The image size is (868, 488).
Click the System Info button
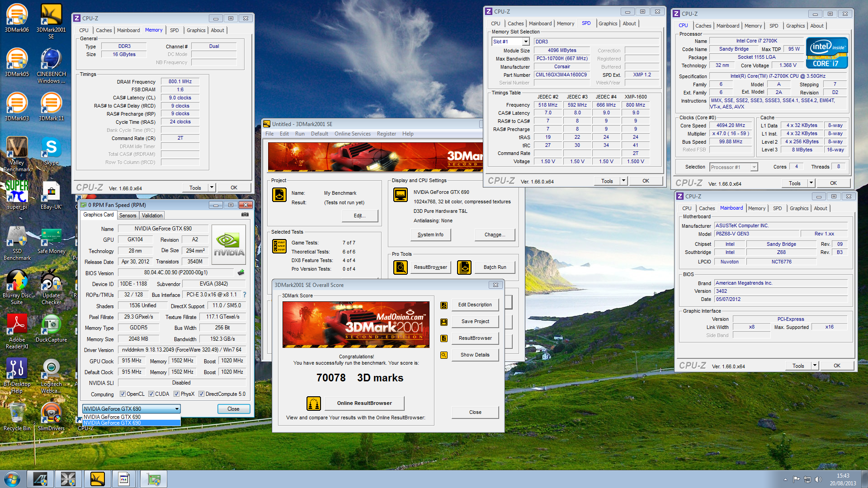[430, 235]
